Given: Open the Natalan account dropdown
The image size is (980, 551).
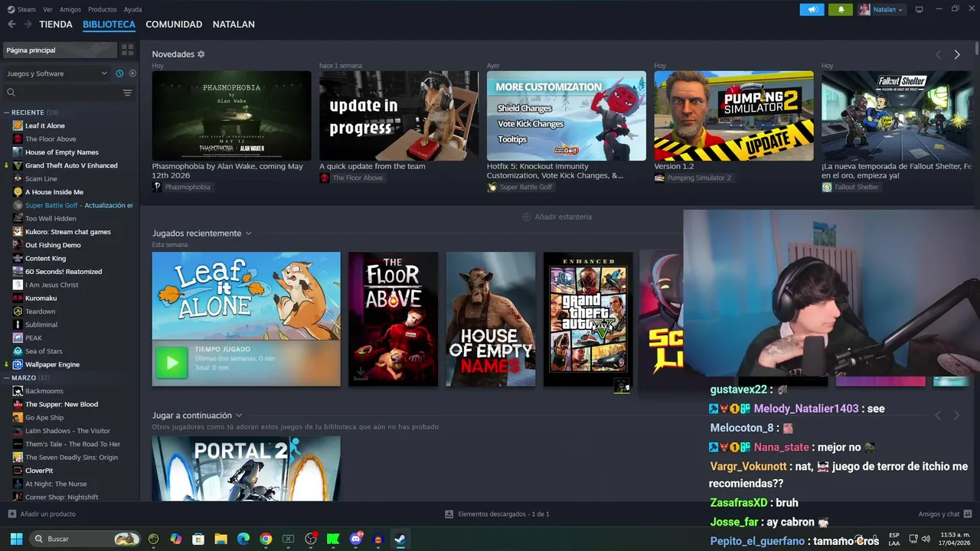Looking at the screenshot, I should 880,9.
